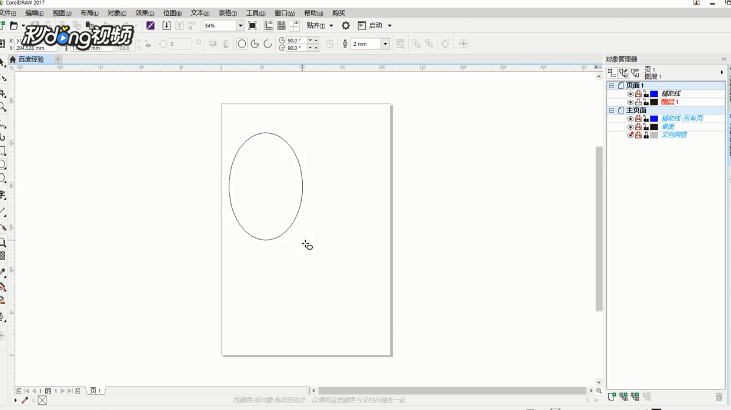The width and height of the screenshot is (731, 410).
Task: Open the 启动 launch dropdown arrow
Action: coord(390,26)
